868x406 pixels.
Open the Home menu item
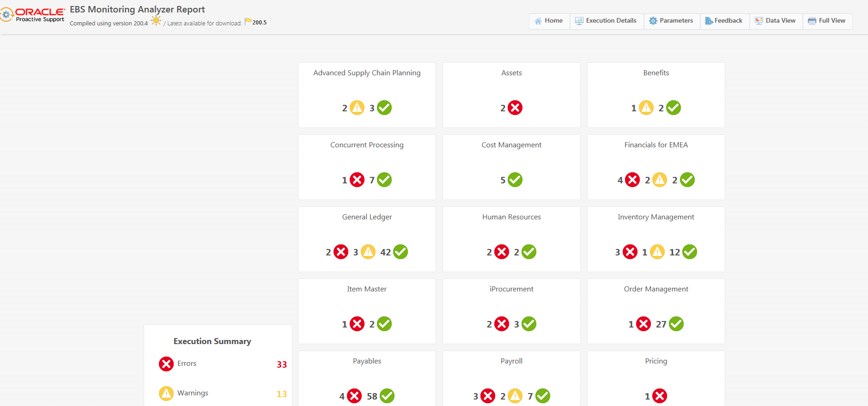(549, 21)
